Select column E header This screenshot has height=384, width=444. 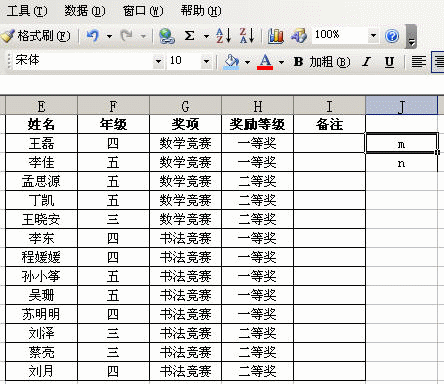coord(41,107)
